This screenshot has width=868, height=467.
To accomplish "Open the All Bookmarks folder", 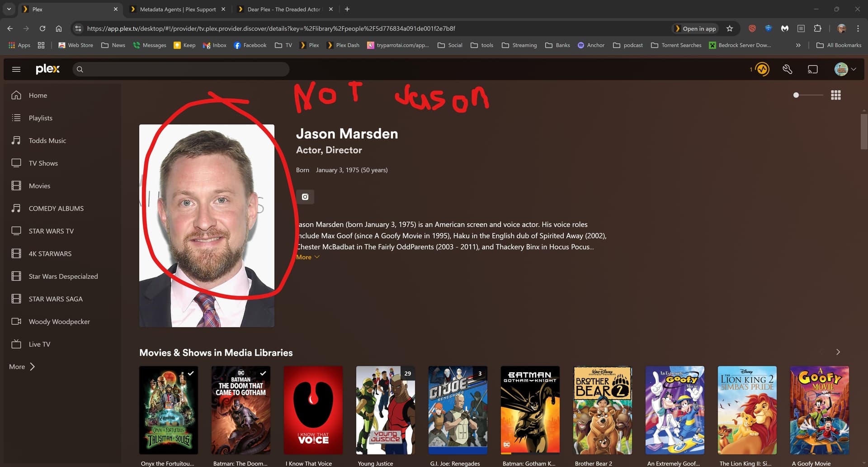I will 839,45.
